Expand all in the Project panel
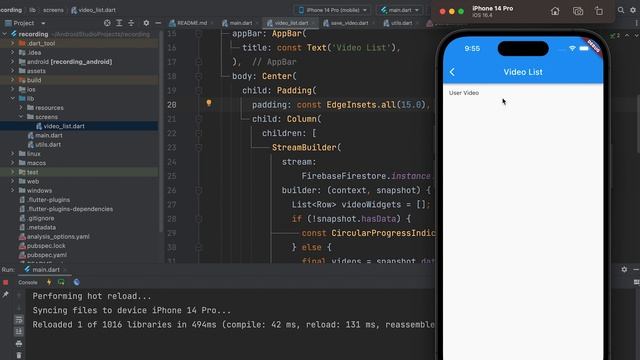The image size is (640, 360). (119, 23)
